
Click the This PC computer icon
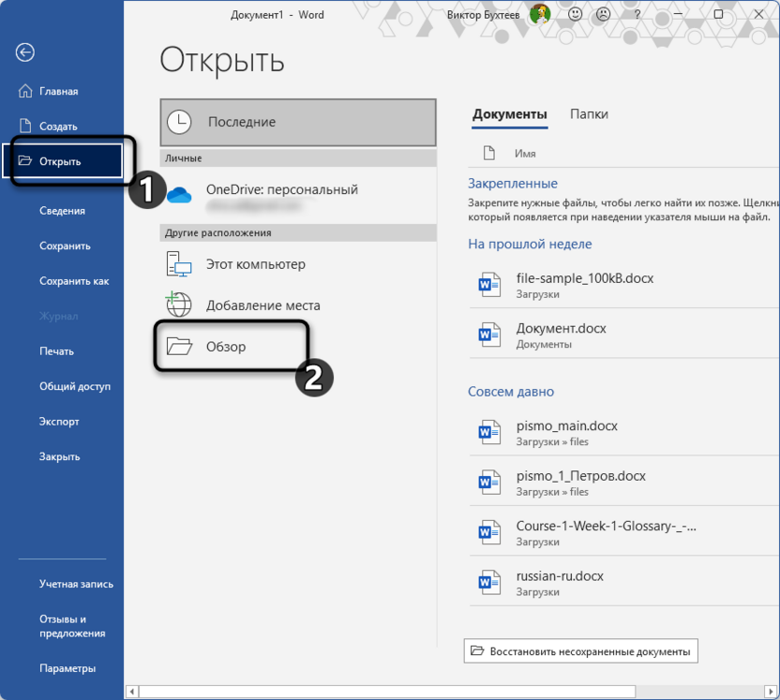(x=178, y=264)
